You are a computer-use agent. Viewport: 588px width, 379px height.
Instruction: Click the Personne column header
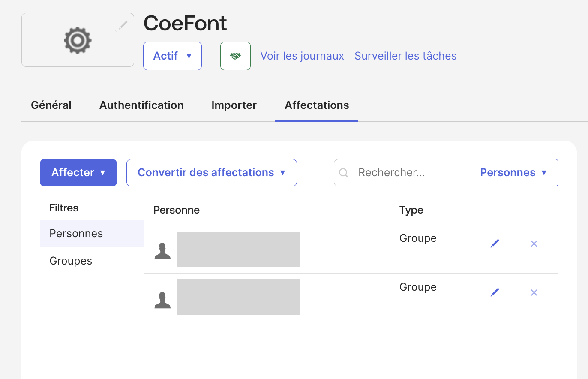177,210
